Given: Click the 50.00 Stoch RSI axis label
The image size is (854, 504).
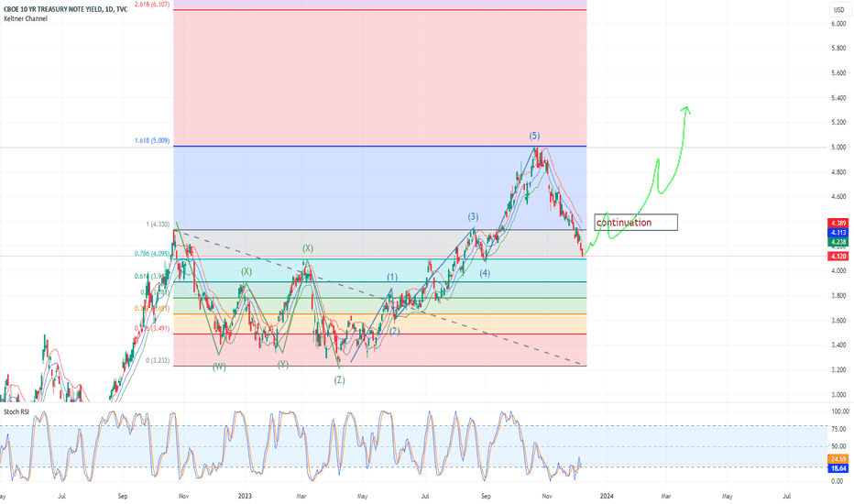Looking at the screenshot, I should (x=838, y=446).
